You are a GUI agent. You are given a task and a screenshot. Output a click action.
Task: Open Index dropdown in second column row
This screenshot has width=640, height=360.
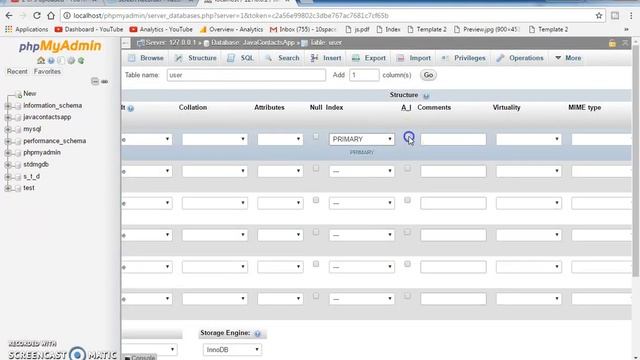coord(362,171)
